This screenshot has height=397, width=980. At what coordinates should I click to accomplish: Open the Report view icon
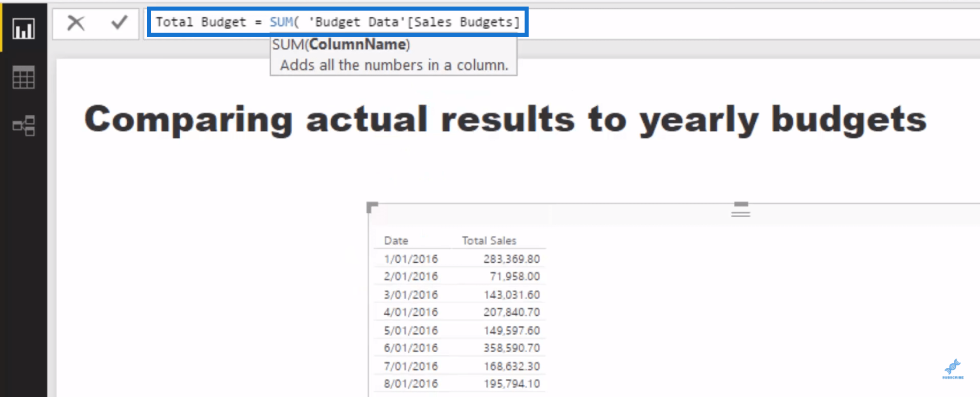[x=23, y=29]
